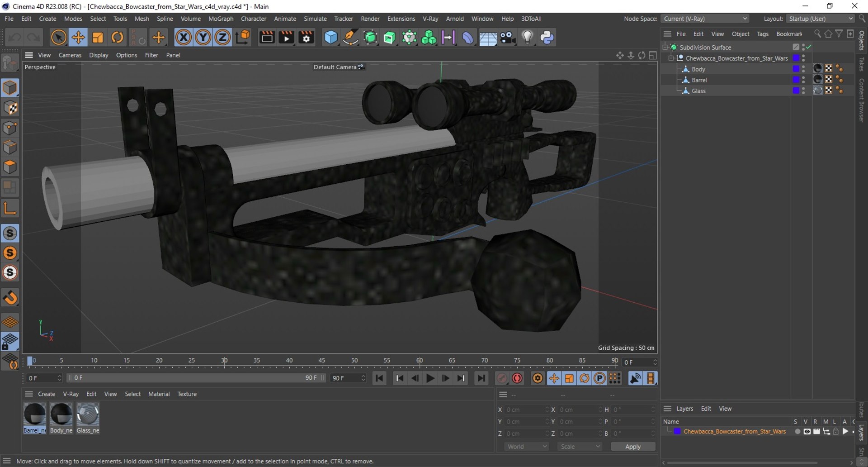Activate the Rotate tool
Viewport: 868px width, 467px height.
point(117,37)
